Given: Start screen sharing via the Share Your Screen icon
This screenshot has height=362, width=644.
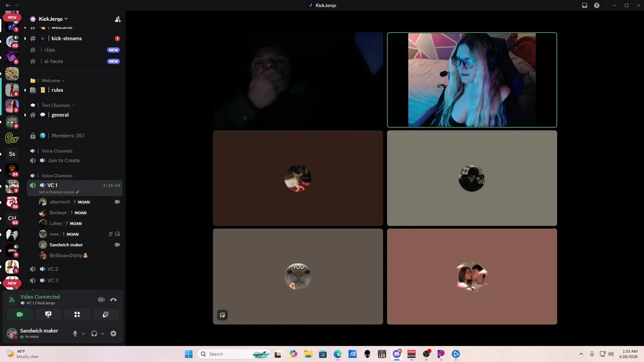Looking at the screenshot, I should coord(48,314).
